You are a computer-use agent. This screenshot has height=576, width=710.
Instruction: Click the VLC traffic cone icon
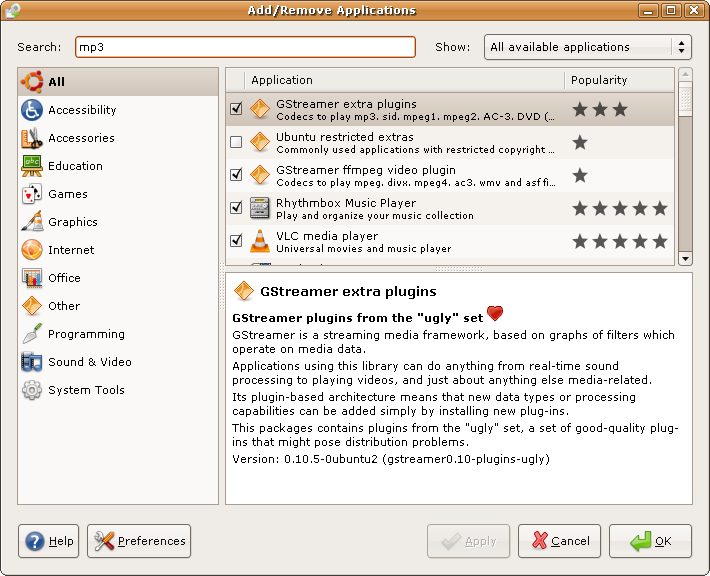tap(260, 241)
